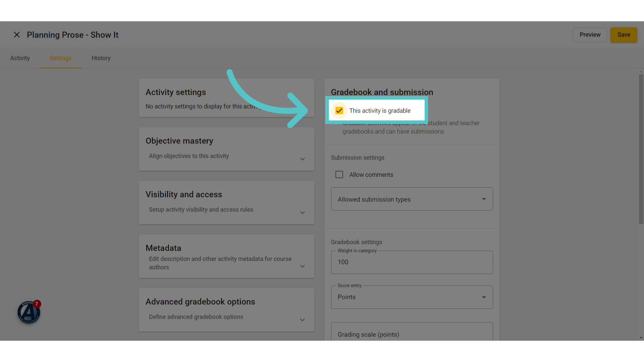Expand the Objective mastery chevron
The height and width of the screenshot is (362, 644).
click(x=302, y=159)
